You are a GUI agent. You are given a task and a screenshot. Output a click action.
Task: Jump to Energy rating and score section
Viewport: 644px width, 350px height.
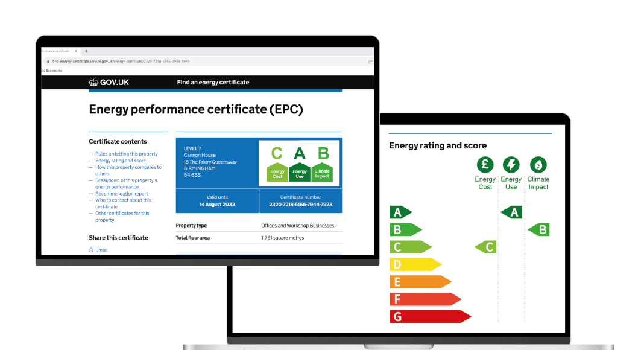click(x=121, y=161)
